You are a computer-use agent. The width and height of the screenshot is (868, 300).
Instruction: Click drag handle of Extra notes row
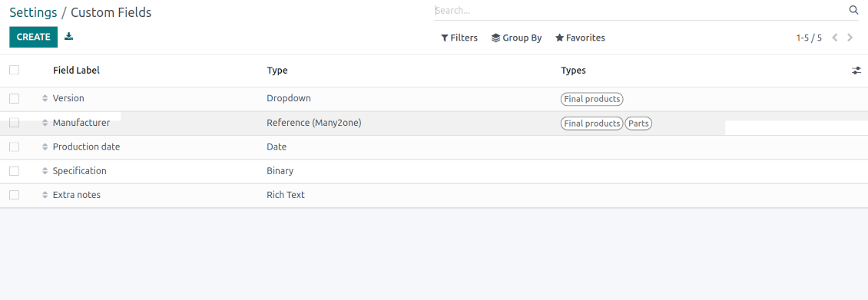(45, 195)
